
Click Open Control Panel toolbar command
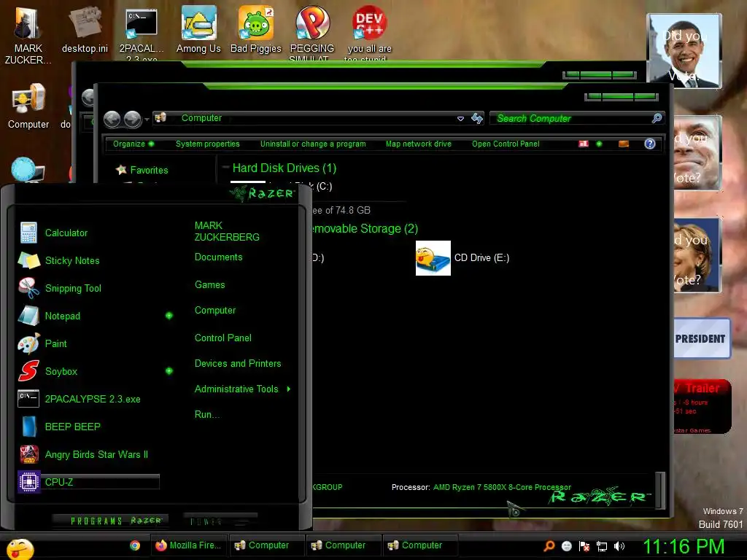(x=506, y=144)
